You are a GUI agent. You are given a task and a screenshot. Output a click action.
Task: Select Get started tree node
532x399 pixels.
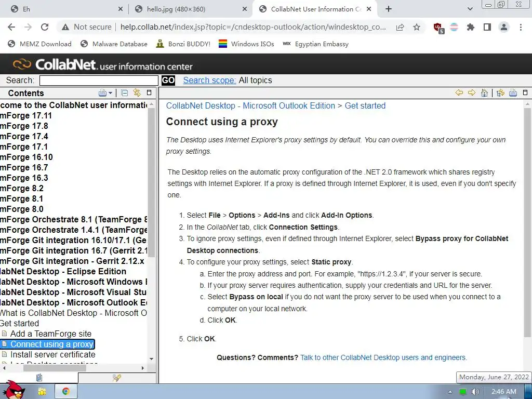click(19, 324)
